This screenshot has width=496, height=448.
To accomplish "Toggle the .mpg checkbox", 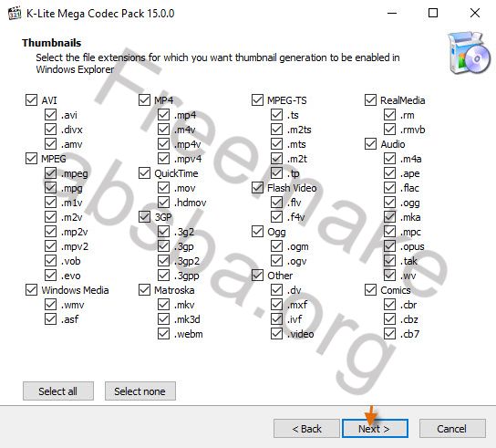I will tap(51, 187).
